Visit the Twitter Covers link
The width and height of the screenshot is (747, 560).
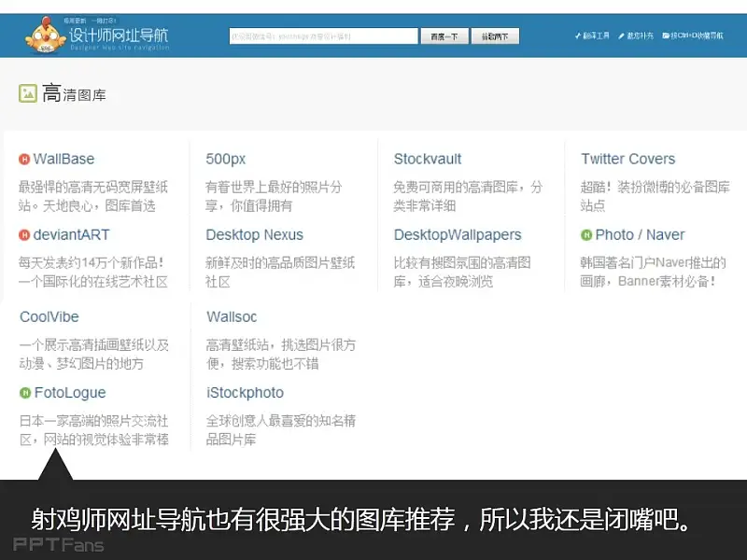627,160
